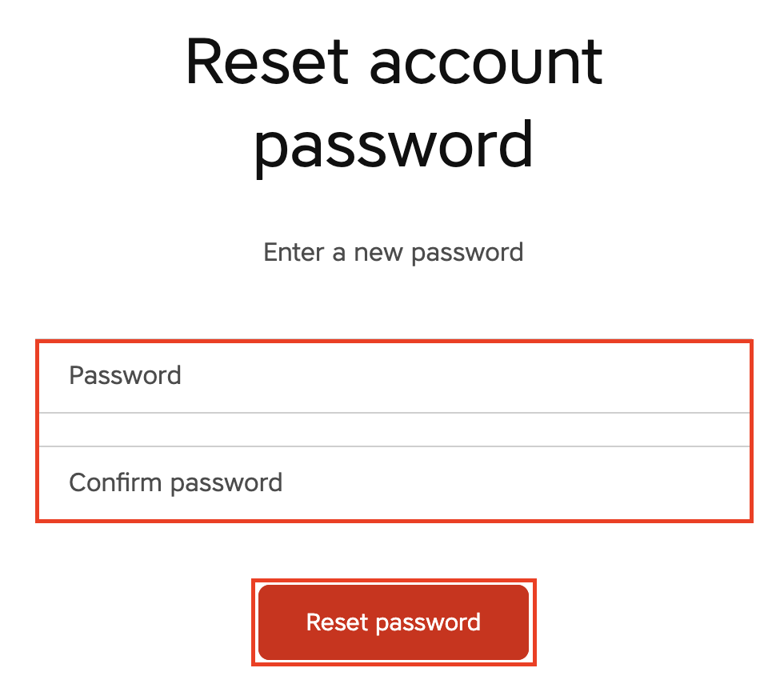Click the Confirm password placeholder label
Viewport: 784px width, 696px height.
[176, 482]
